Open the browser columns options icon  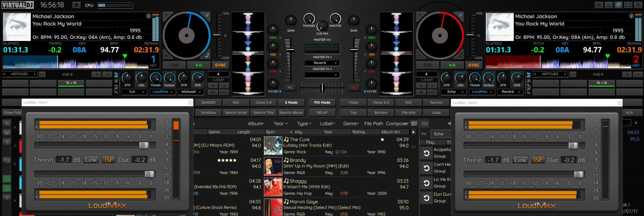click(x=414, y=124)
